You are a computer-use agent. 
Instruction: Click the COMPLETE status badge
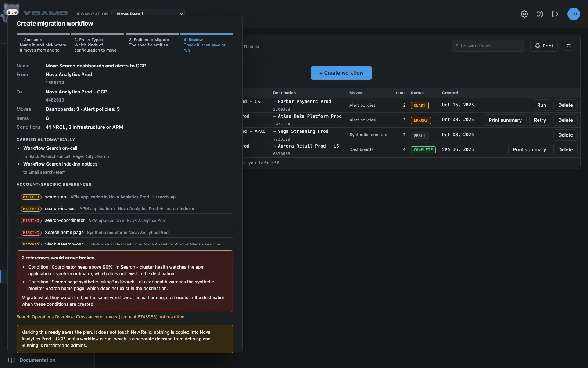point(423,150)
